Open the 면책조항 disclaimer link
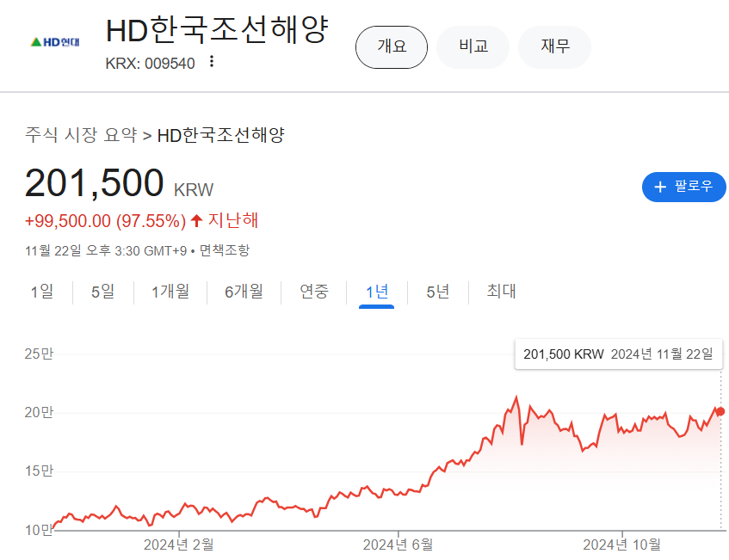 (x=225, y=250)
